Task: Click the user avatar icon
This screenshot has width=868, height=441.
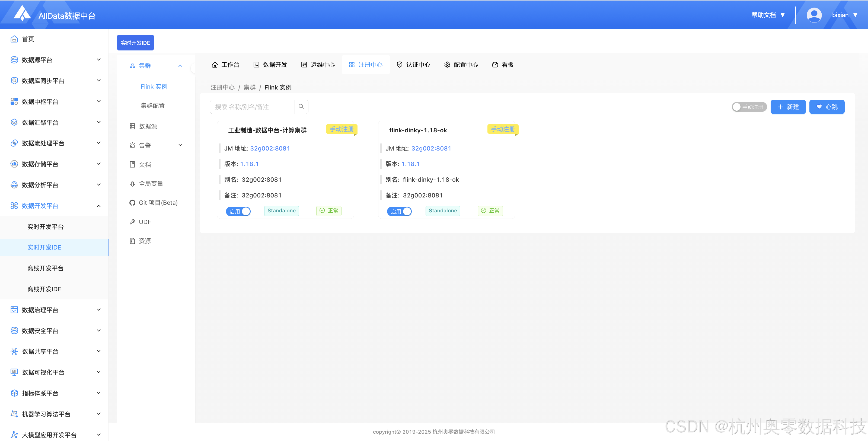Action: click(x=814, y=15)
